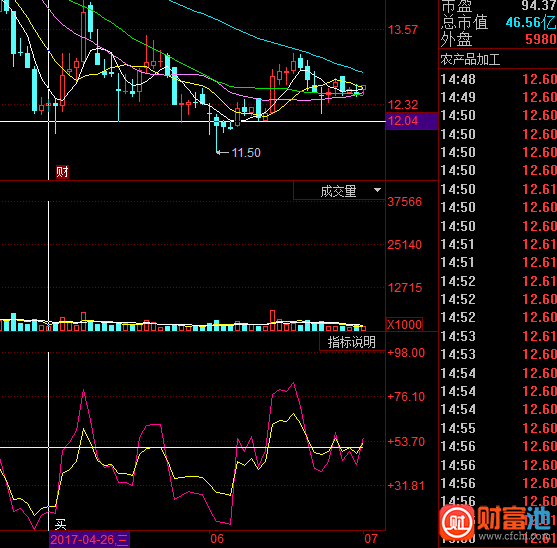Open the 成交量 indicator dropdown arrow
Viewport: 557px width, 548px height.
point(377,190)
